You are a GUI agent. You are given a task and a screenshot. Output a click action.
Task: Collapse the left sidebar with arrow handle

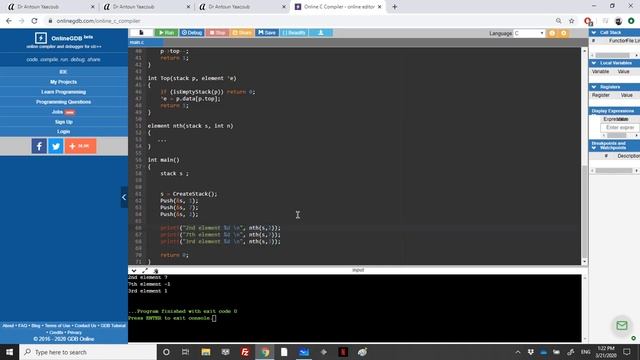(x=124, y=197)
